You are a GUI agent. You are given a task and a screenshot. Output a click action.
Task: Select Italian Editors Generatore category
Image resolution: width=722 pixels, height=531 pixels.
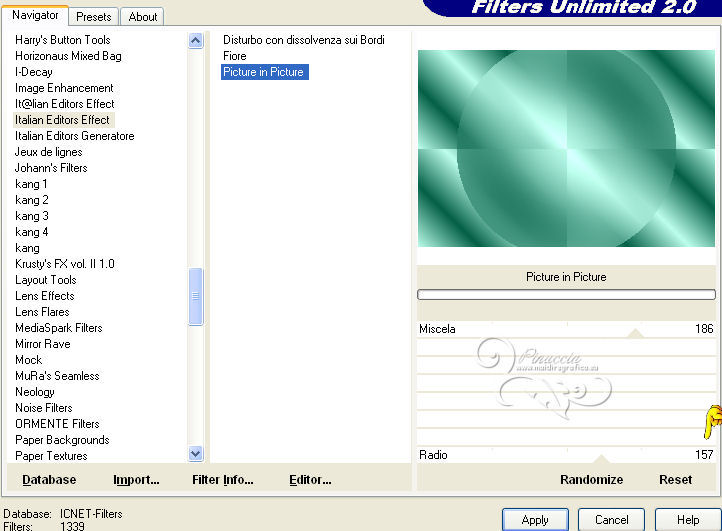(75, 136)
